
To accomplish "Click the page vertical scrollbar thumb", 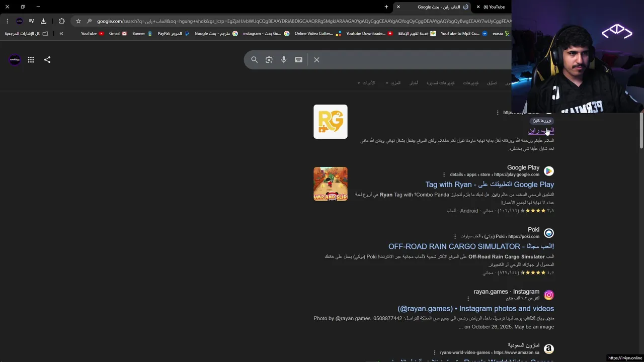I will (641, 131).
